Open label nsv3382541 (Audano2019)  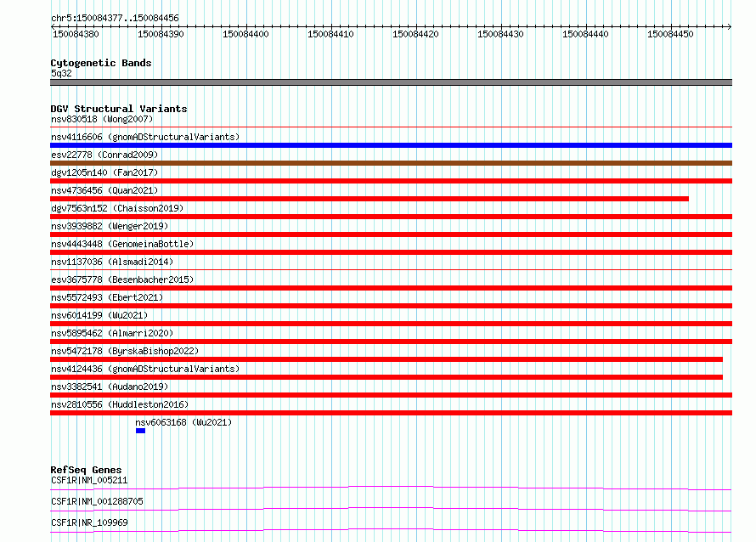[x=110, y=387]
